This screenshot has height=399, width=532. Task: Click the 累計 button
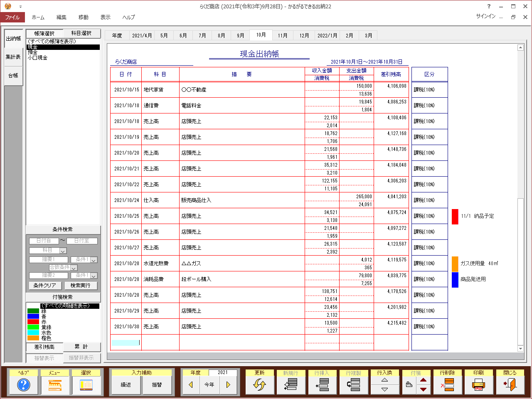(x=81, y=347)
